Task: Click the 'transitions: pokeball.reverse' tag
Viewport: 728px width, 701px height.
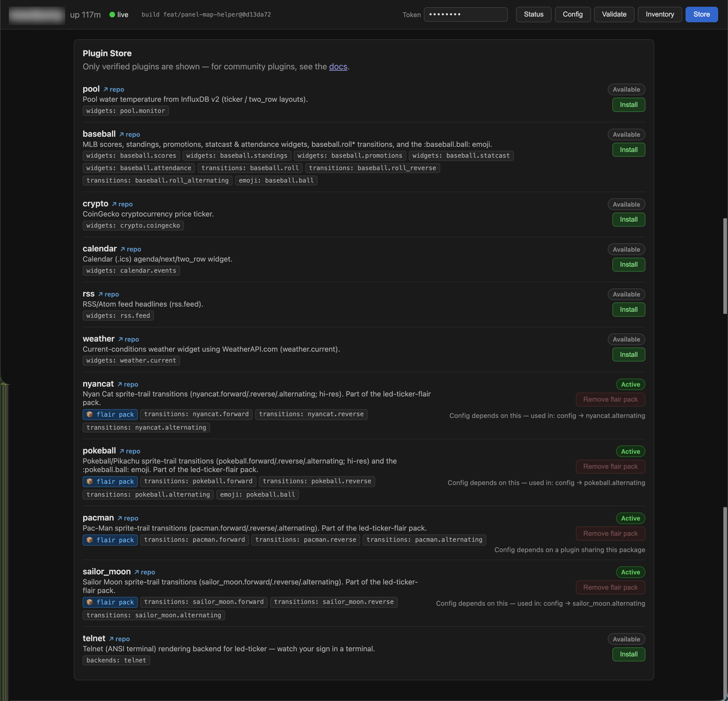Action: coord(317,481)
